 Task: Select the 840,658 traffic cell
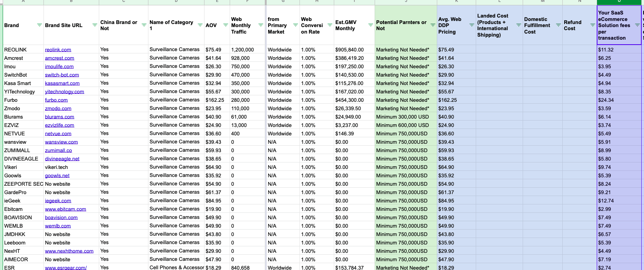[248, 267]
